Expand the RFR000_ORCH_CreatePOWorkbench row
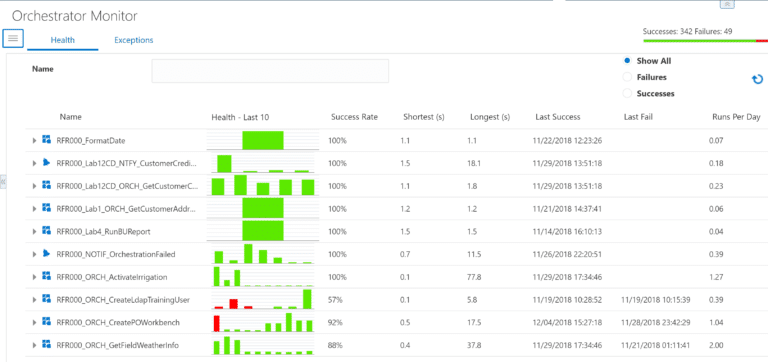Viewport: 768px width, 362px height. click(x=34, y=323)
